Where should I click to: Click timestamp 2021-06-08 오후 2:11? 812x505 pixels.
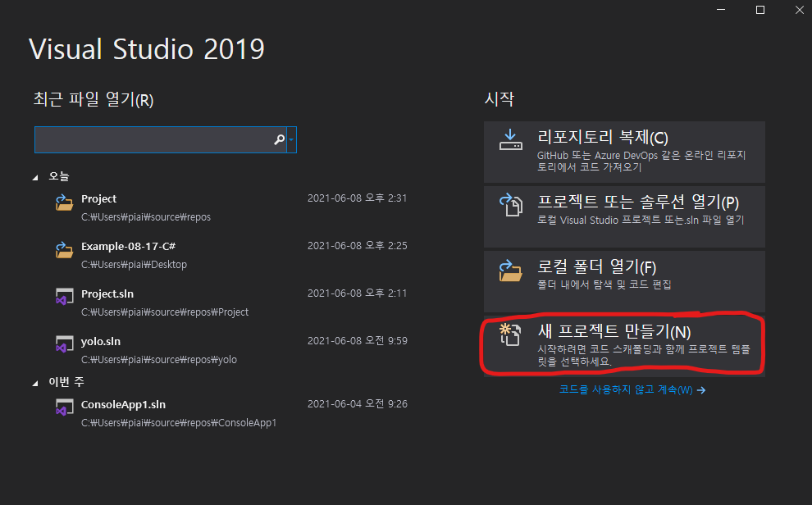pos(358,293)
